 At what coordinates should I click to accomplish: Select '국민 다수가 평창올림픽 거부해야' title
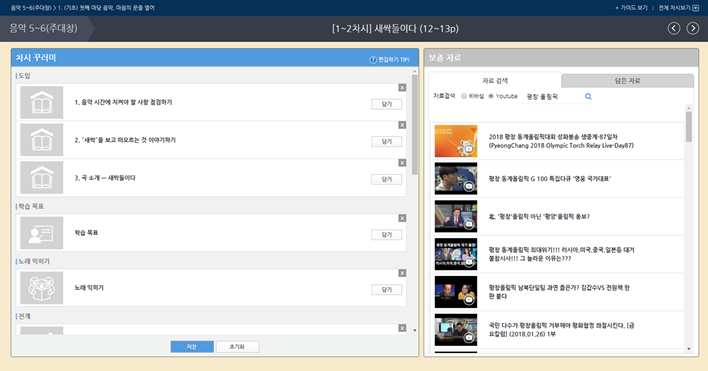pos(561,330)
